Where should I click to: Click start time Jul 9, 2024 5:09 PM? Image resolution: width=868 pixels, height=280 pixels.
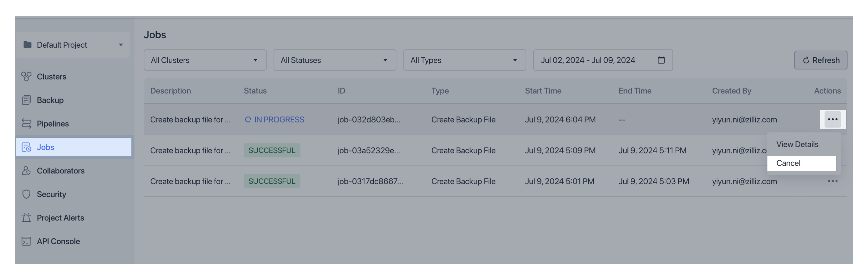[x=560, y=150]
